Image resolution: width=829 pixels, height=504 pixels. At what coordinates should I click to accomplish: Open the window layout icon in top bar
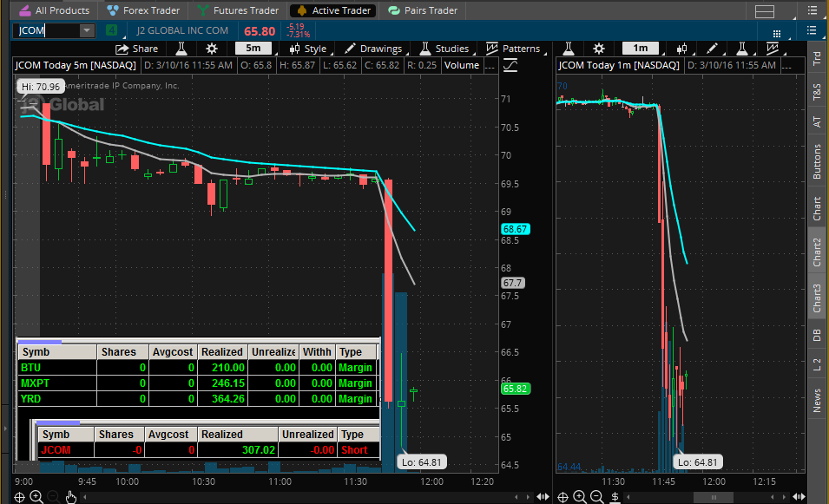coord(765,11)
